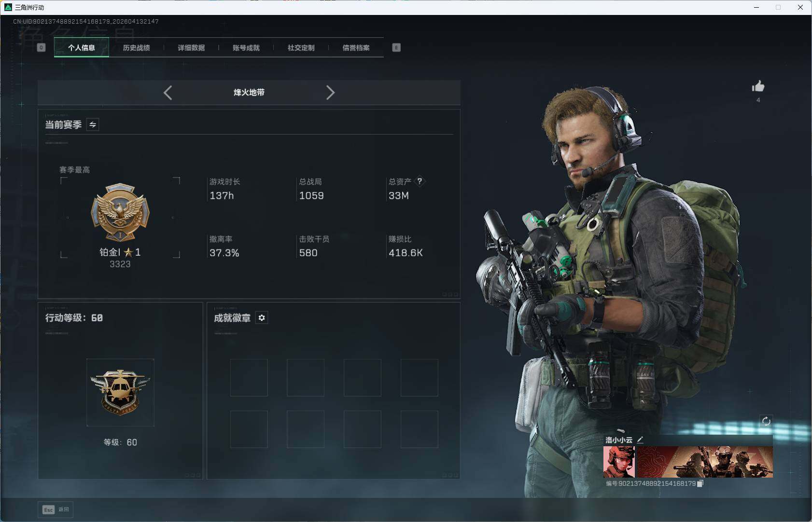This screenshot has width=812, height=522.
Task: Click the 总战局 value 1059
Action: 311,195
